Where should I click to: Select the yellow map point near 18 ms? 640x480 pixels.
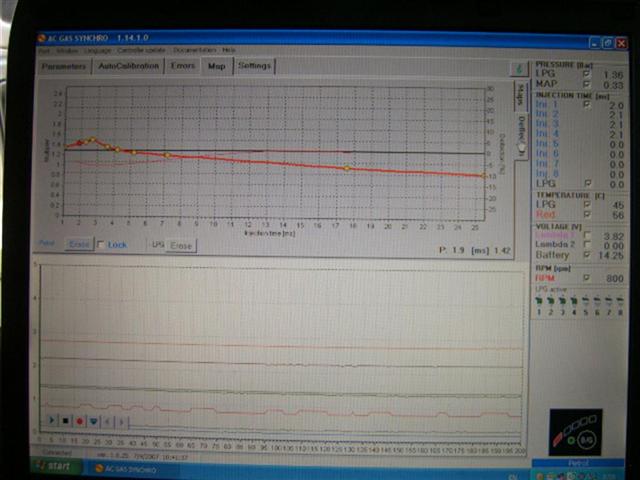[347, 168]
